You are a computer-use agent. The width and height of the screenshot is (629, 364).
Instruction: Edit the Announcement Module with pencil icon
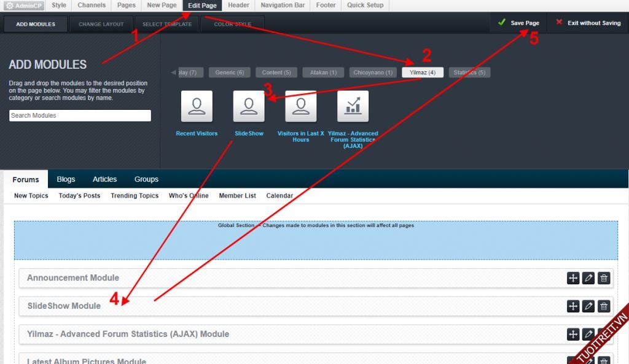[x=588, y=278]
